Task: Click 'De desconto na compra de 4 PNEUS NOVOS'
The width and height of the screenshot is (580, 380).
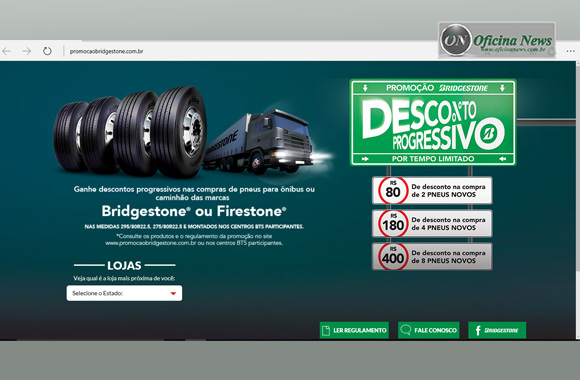Action: [x=448, y=223]
